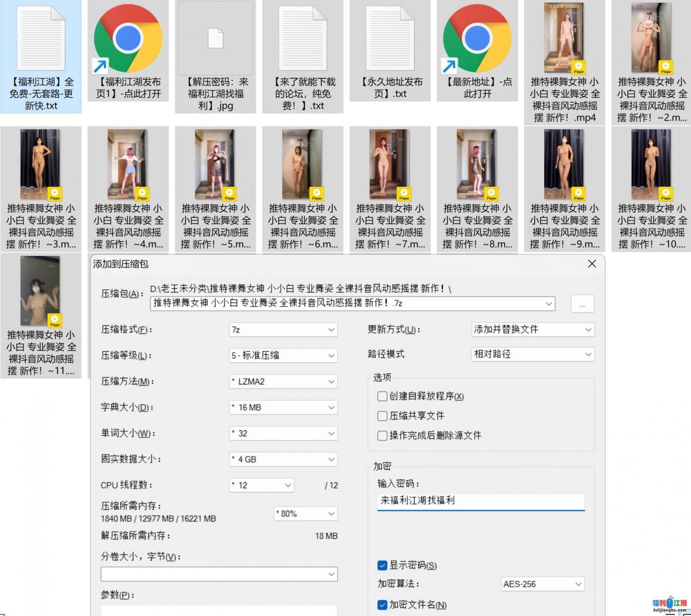Close the 添加到压缩包 dialog
Screen dimensions: 691x616
[x=592, y=263]
